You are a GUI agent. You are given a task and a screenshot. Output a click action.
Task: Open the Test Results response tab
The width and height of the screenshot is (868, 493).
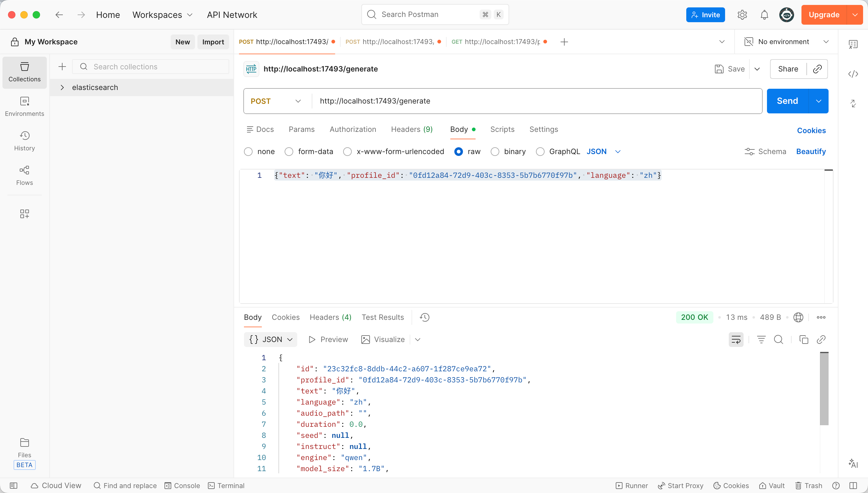tap(382, 317)
